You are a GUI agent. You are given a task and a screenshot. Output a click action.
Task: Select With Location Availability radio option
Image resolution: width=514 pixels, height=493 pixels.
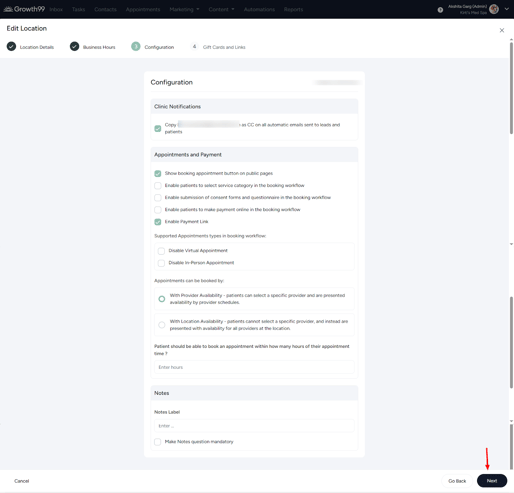coord(162,325)
